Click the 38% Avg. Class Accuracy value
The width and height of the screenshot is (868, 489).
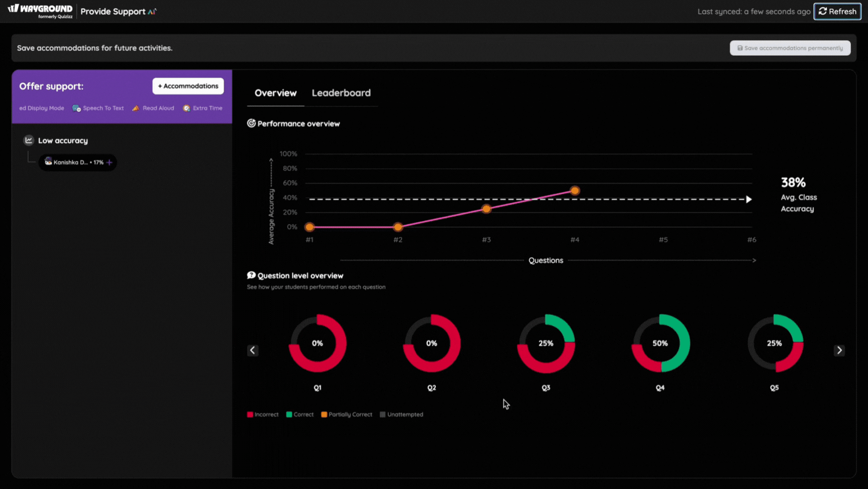coord(793,182)
